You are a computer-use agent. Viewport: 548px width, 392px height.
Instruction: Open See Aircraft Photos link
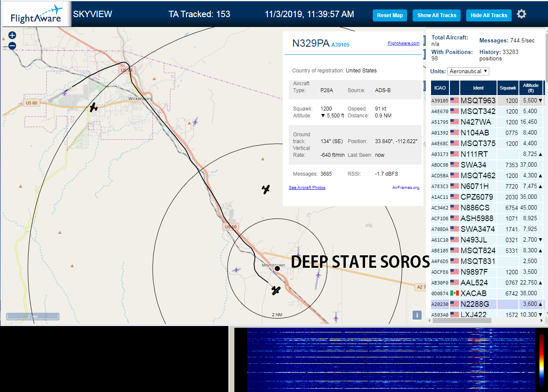pyautogui.click(x=307, y=188)
